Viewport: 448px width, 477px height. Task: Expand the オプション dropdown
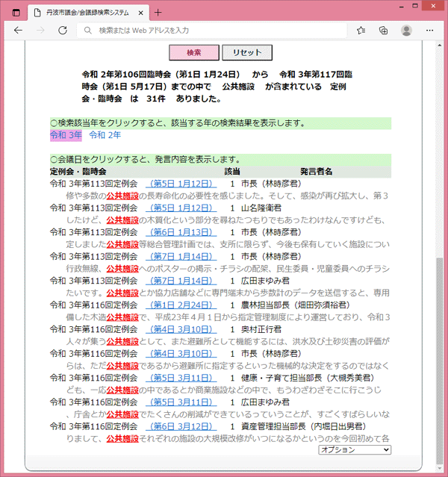click(x=355, y=449)
